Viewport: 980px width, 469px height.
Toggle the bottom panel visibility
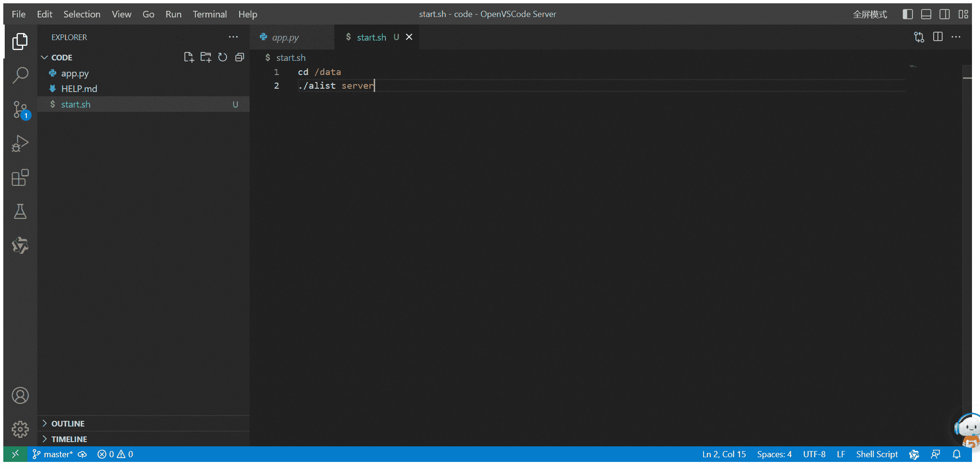click(x=926, y=14)
